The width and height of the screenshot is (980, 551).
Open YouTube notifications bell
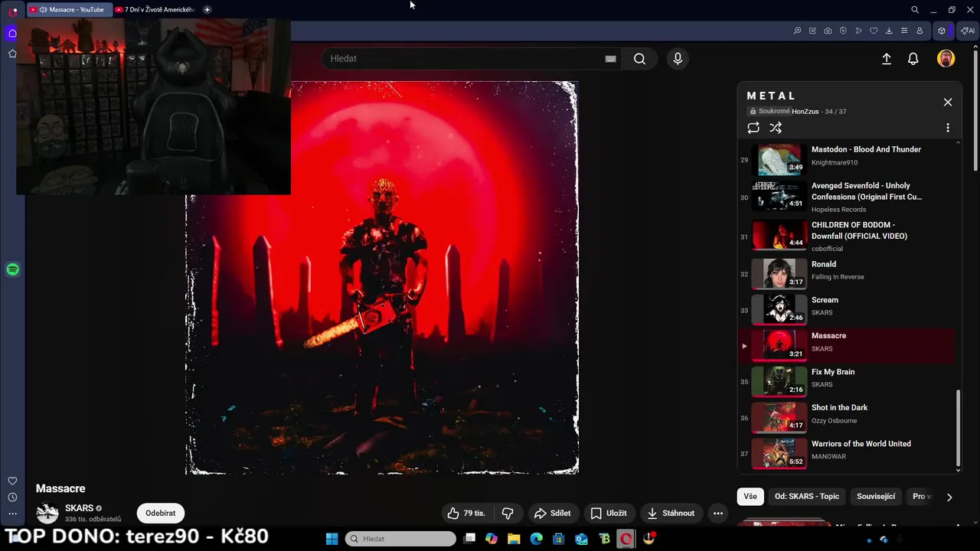(x=913, y=59)
